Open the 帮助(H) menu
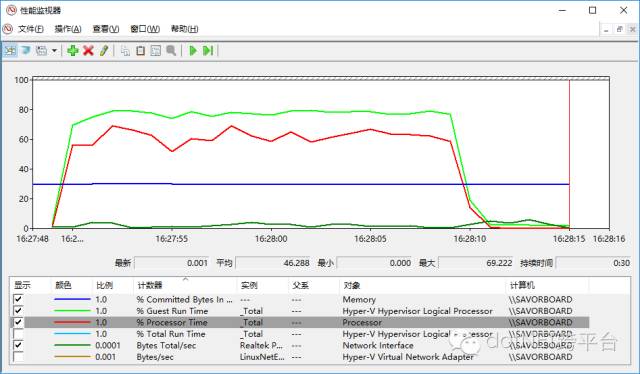640x374 pixels. (184, 29)
